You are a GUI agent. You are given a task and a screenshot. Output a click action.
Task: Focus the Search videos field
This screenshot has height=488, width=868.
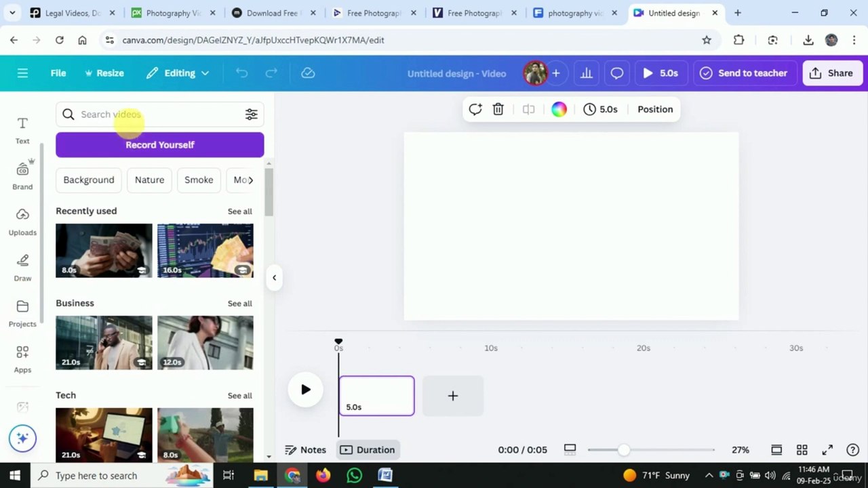click(x=159, y=115)
